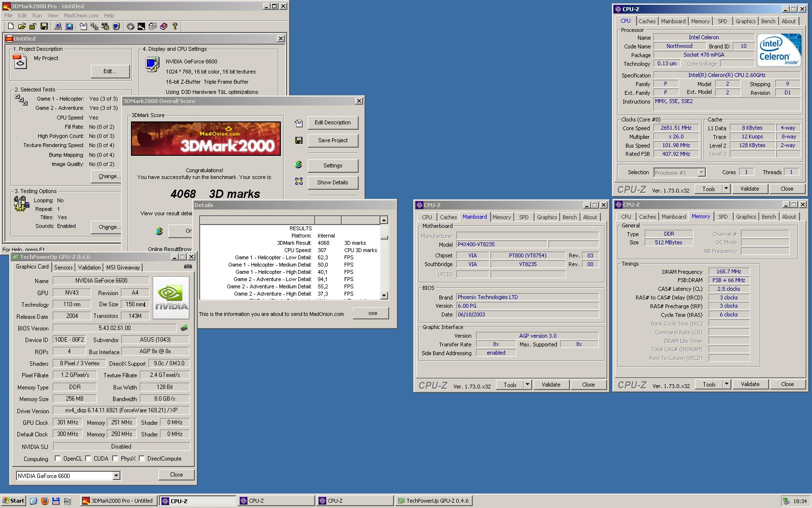Enable the OpenCL checkbox in GPU-Z
812x508 pixels.
58,458
